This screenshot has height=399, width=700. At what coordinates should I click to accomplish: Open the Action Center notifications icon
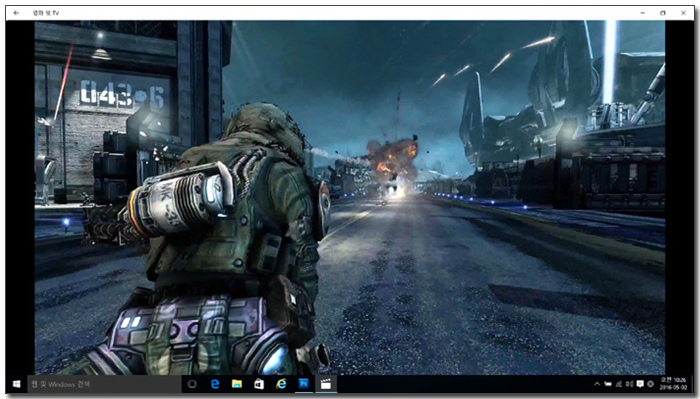640,384
